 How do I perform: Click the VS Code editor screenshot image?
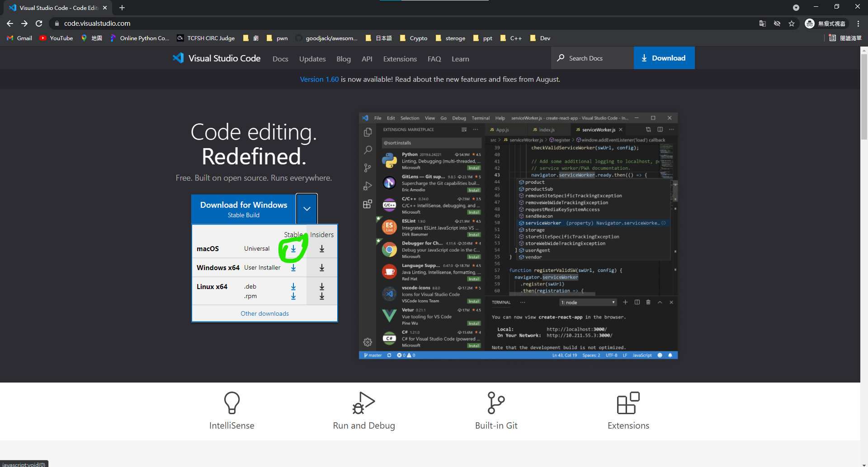coord(518,236)
